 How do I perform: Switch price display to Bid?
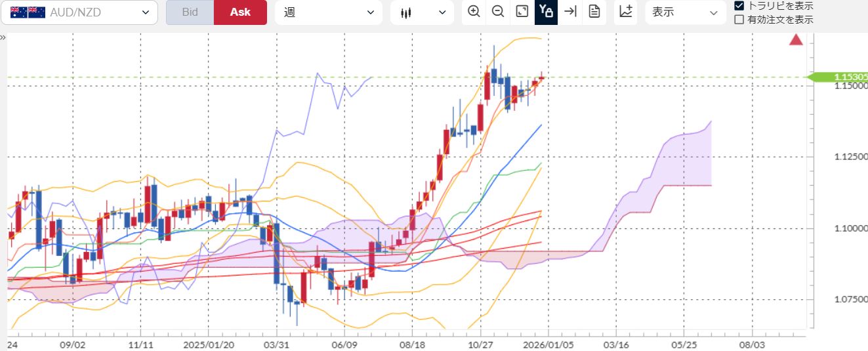click(x=190, y=12)
